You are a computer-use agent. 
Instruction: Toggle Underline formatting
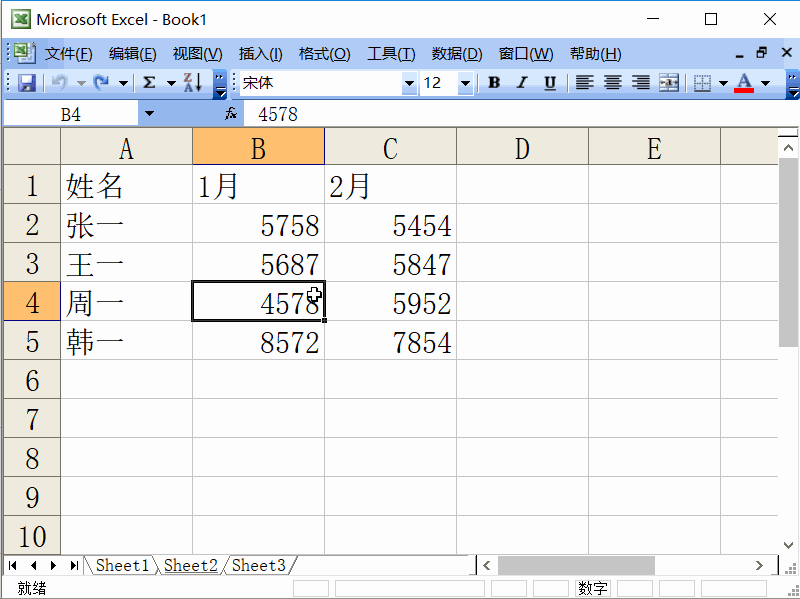tap(550, 83)
